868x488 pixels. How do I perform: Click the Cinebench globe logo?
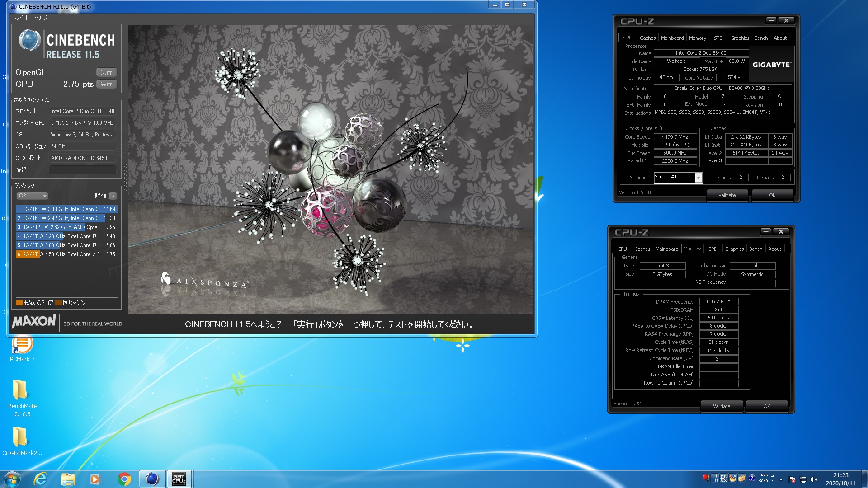click(x=30, y=40)
